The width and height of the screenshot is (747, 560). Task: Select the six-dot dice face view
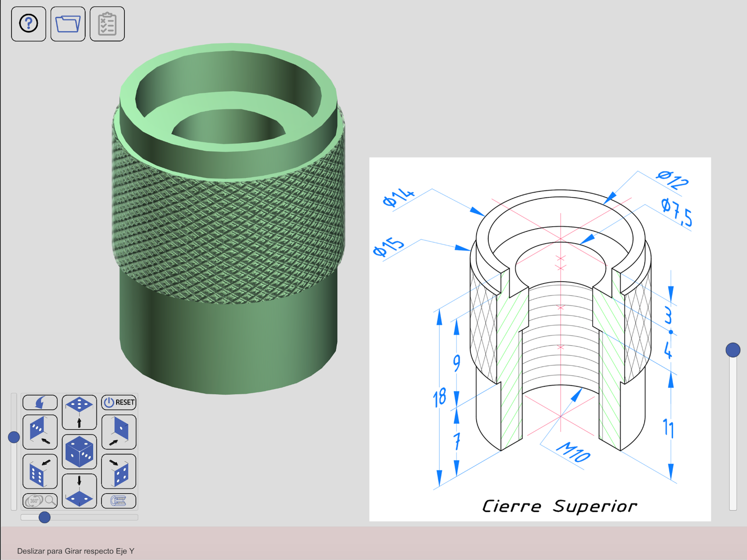coord(40,471)
